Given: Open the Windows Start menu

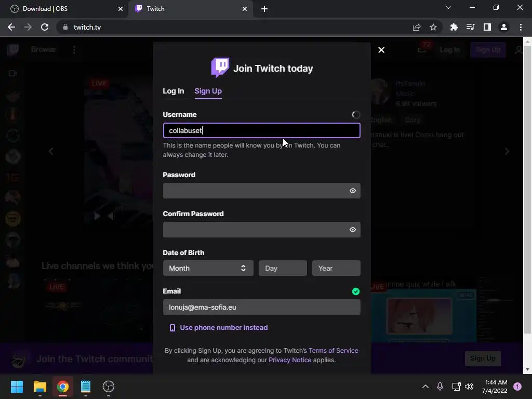Looking at the screenshot, I should pyautogui.click(x=17, y=387).
